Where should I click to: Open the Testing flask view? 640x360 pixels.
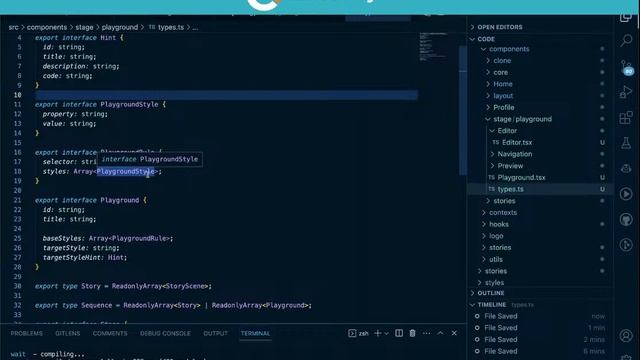[x=626, y=143]
